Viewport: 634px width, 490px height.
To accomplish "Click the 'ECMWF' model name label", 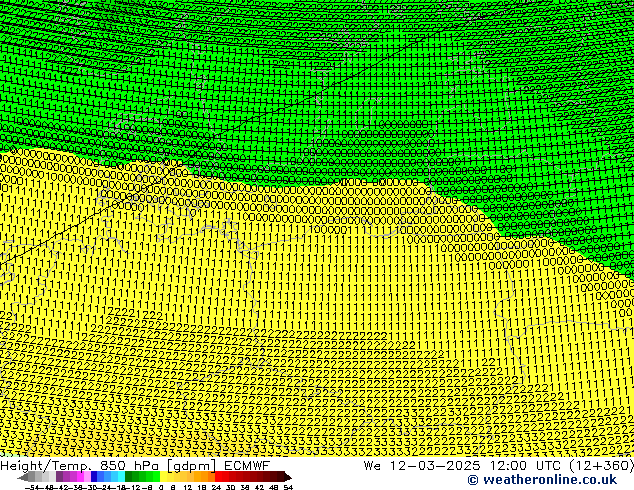I will [x=247, y=466].
